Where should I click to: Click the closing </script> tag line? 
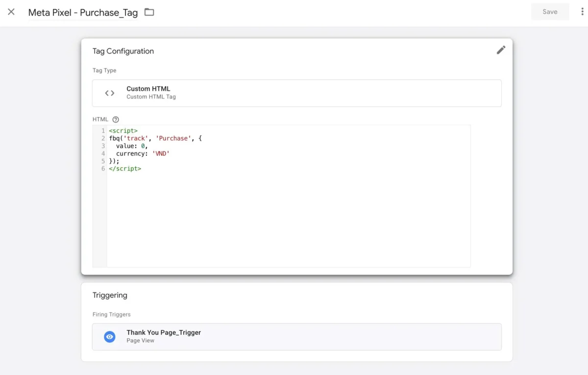[125, 169]
